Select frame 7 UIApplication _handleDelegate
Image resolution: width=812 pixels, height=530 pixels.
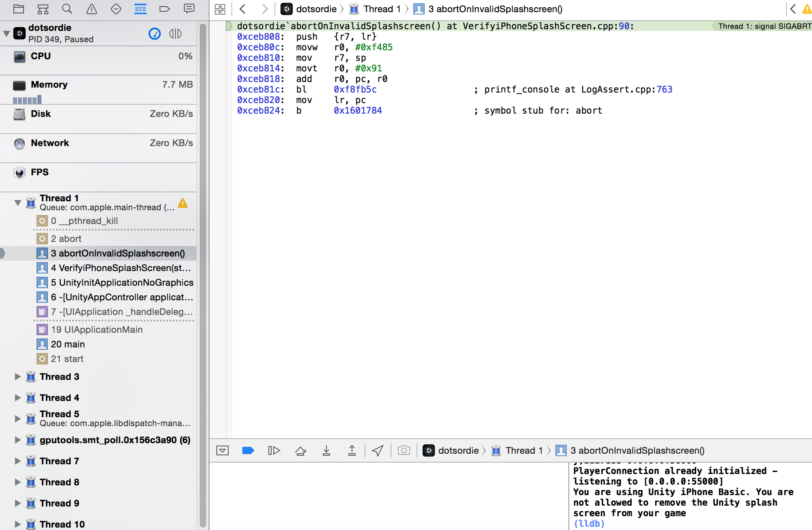point(98,312)
